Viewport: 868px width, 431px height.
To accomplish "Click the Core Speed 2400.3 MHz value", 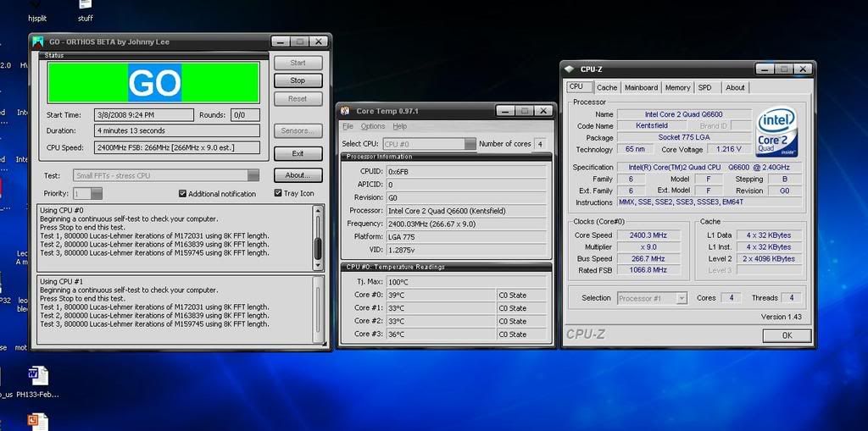I will (x=648, y=235).
